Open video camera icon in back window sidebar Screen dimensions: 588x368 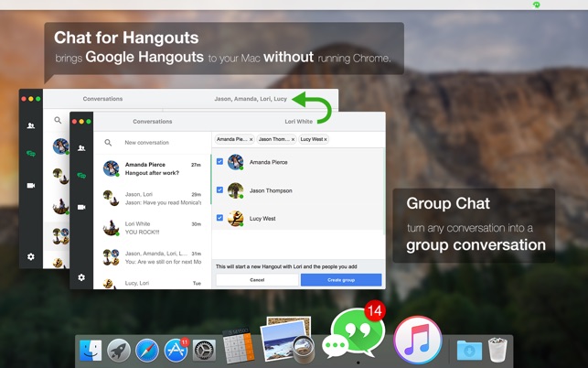[x=31, y=186]
